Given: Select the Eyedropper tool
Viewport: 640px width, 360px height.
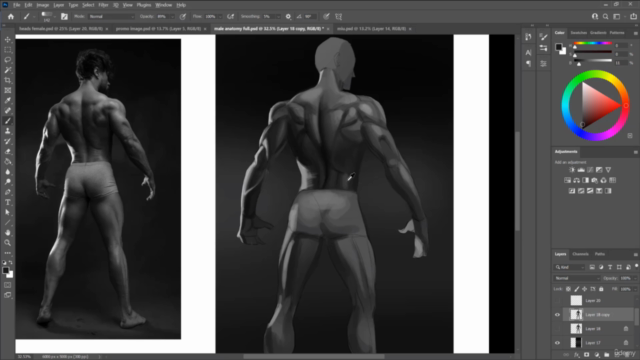Looking at the screenshot, I should point(8,100).
